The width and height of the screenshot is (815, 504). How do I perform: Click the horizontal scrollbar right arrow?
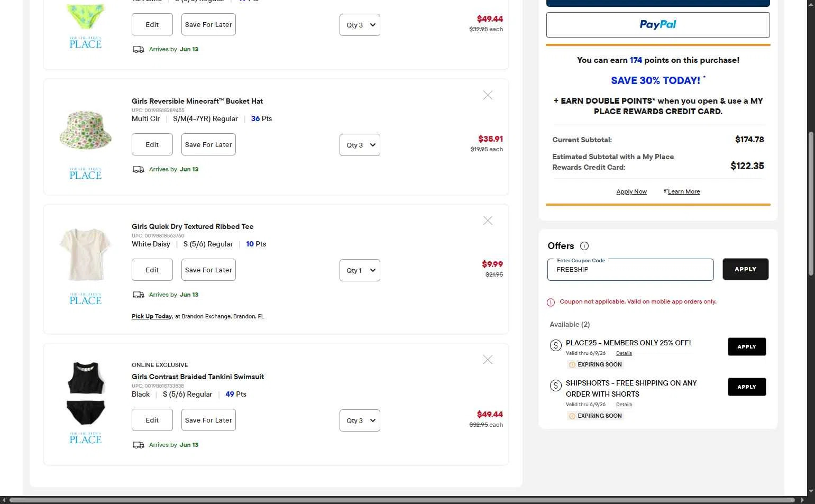point(802,500)
